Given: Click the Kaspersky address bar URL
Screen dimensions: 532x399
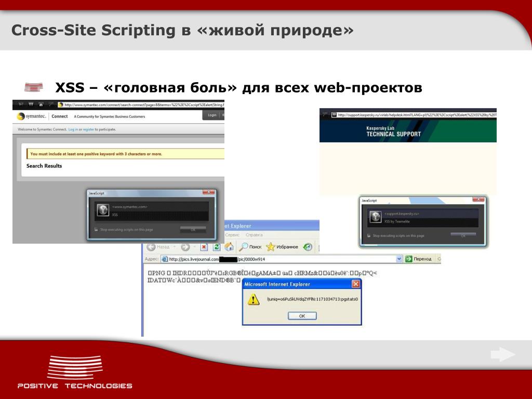Looking at the screenshot, I should pos(417,115).
